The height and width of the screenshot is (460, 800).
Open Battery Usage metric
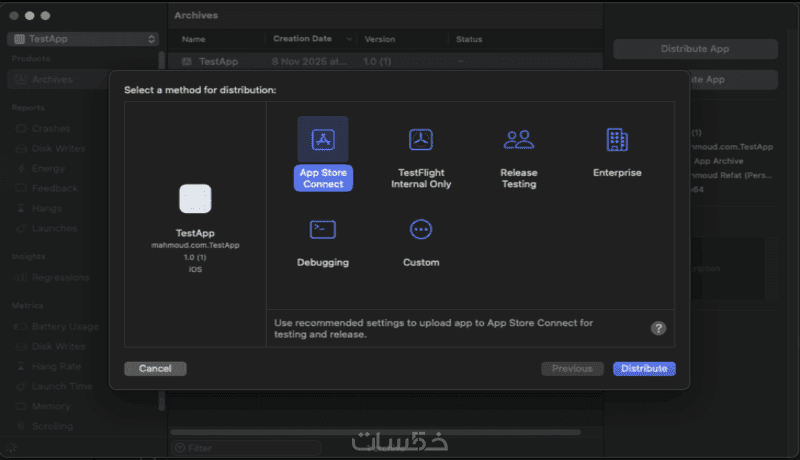pyautogui.click(x=65, y=326)
